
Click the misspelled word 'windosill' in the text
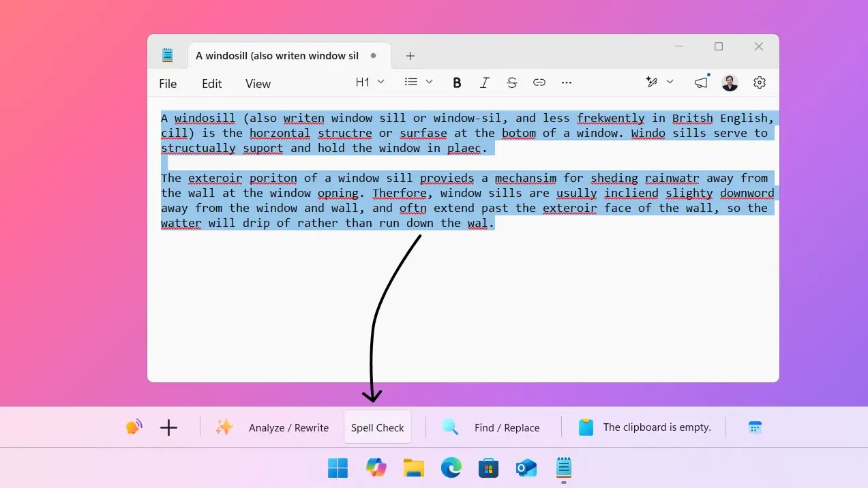[205, 118]
